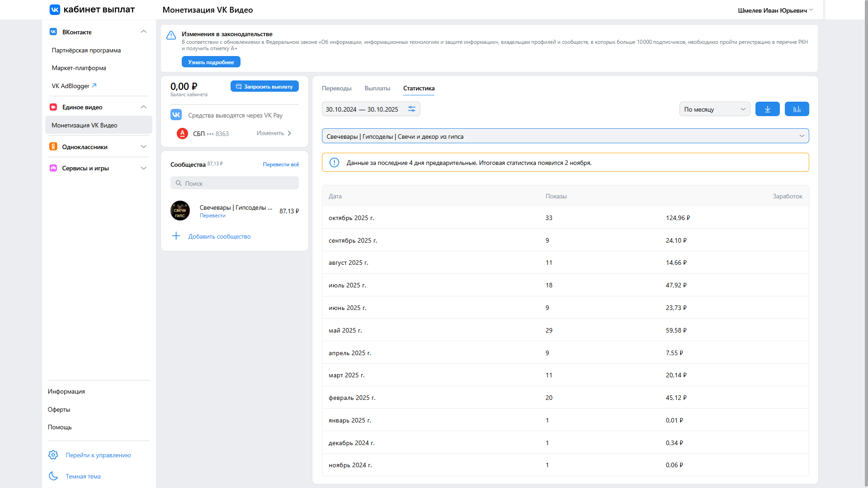Collapse the ВКонтакте sidebar section
Viewport: 868px width, 488px height.
pyautogui.click(x=144, y=32)
